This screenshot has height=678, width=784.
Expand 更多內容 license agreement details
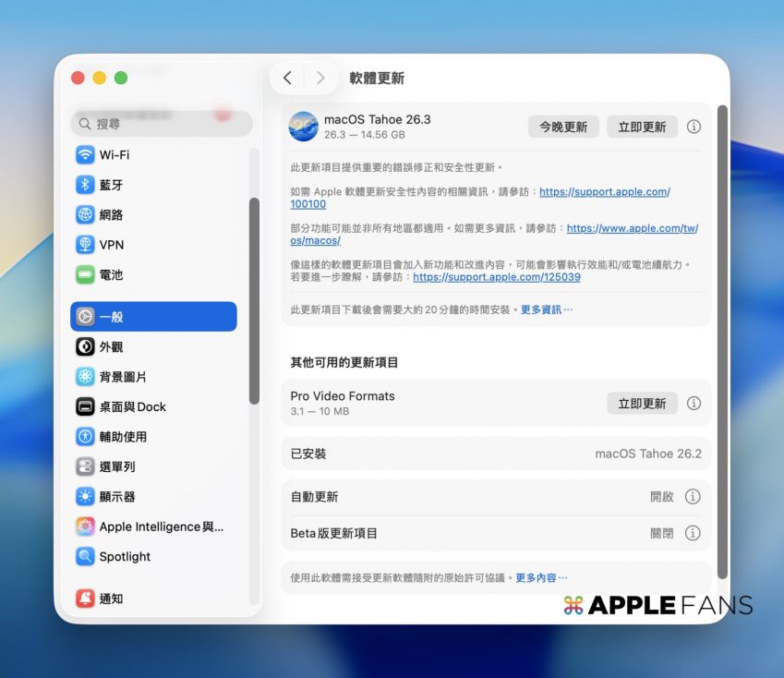[541, 577]
